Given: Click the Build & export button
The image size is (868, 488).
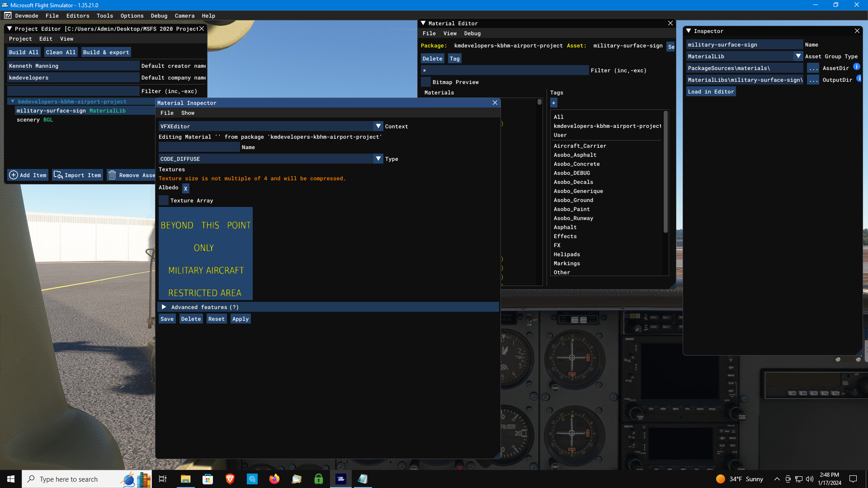Looking at the screenshot, I should [x=106, y=52].
